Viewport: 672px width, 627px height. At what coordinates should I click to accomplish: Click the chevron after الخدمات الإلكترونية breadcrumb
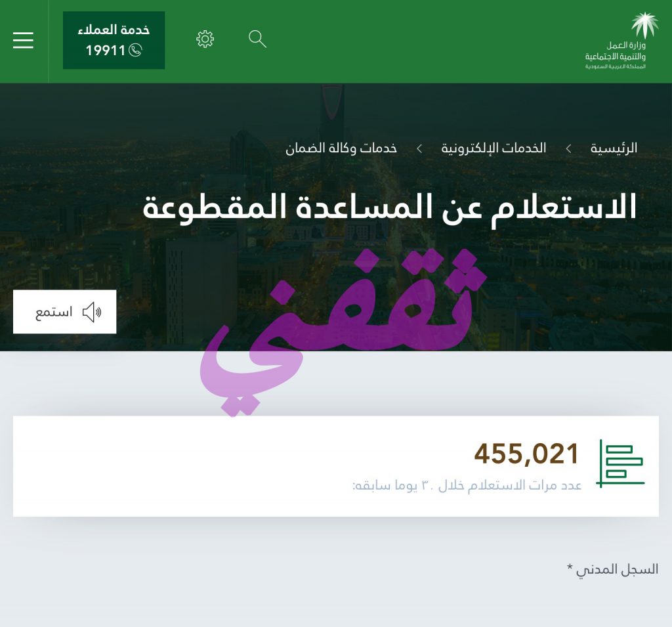pos(419,149)
